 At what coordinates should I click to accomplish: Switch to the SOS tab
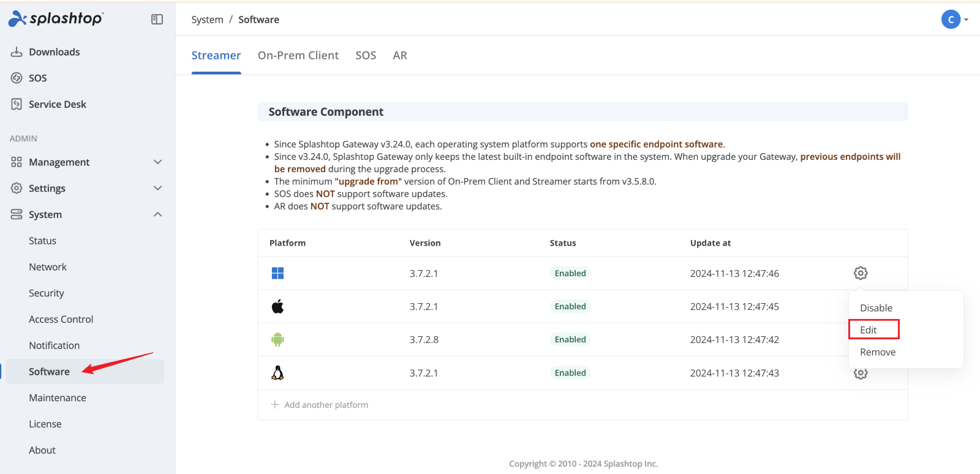click(x=366, y=56)
